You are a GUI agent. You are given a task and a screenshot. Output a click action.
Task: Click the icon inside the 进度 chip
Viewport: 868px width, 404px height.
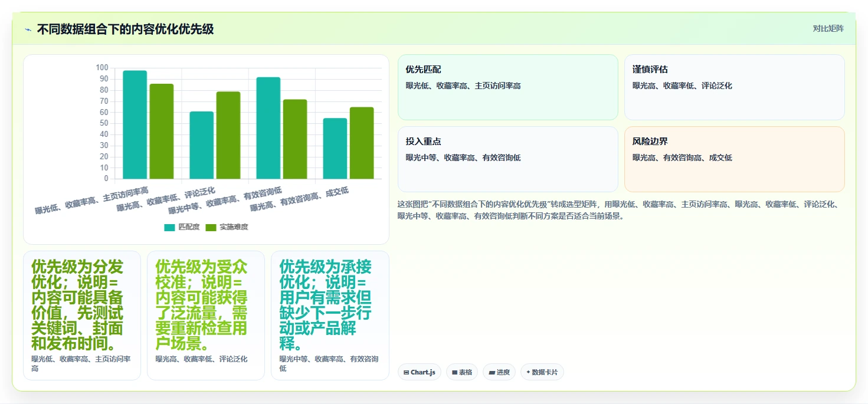click(492, 372)
